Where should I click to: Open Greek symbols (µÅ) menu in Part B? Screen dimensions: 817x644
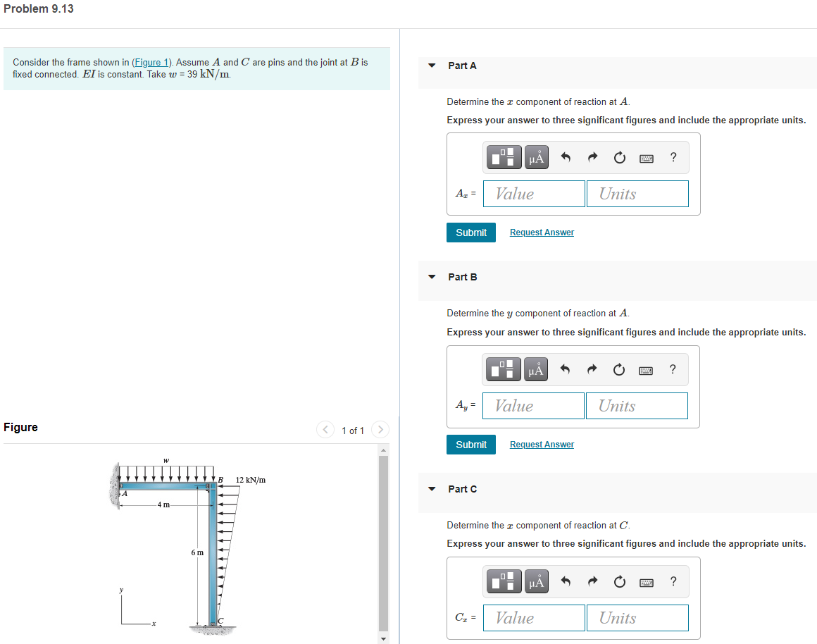coord(536,369)
